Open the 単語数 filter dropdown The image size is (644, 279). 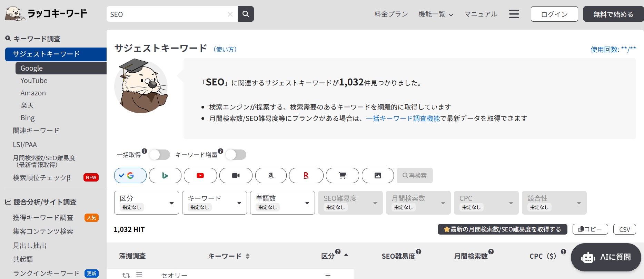[x=283, y=203]
